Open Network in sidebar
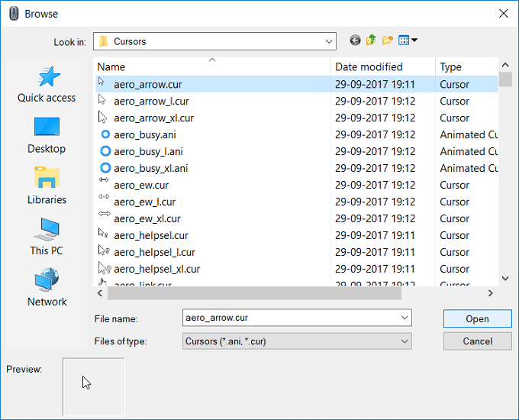Screen dimensions: 519x420 click(47, 287)
